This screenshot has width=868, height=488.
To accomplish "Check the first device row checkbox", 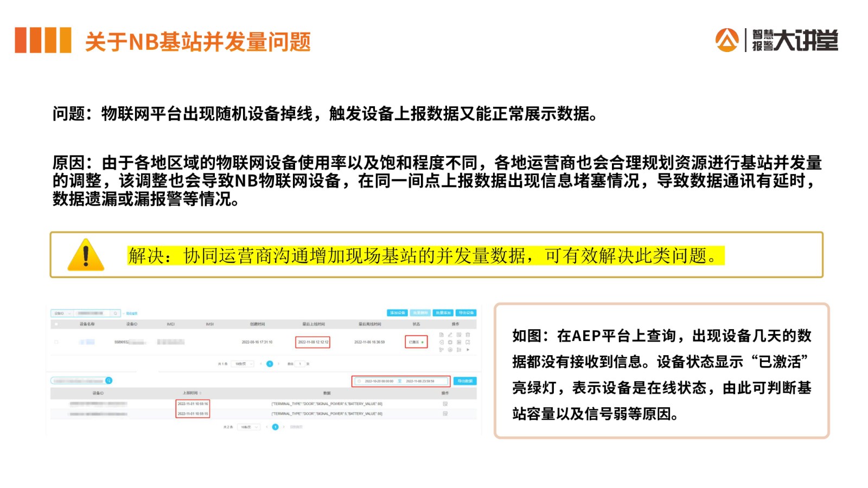I will (57, 342).
